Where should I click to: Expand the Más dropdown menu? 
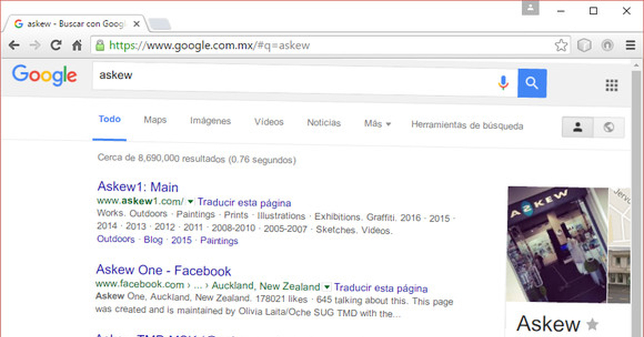click(377, 124)
